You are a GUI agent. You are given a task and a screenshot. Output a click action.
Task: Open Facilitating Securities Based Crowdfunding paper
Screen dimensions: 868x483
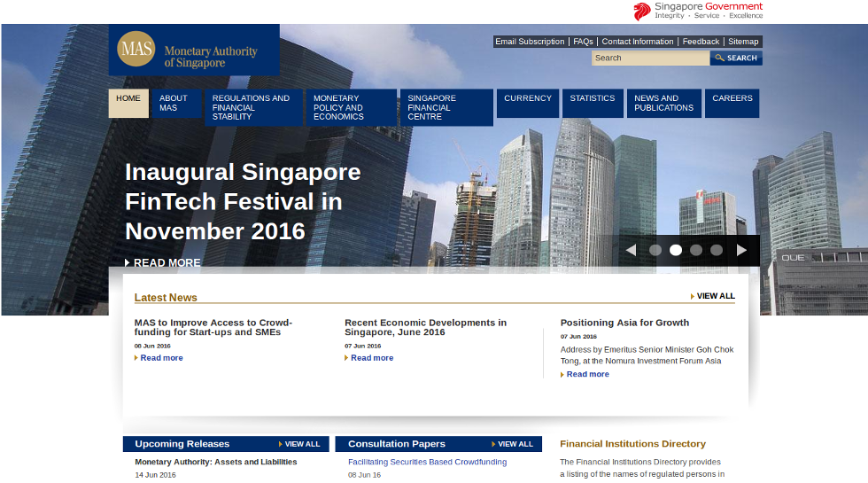[427, 462]
